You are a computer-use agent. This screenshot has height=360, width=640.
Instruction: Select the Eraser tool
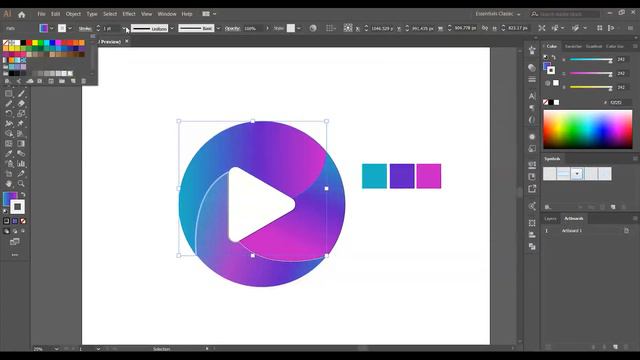pos(21,103)
